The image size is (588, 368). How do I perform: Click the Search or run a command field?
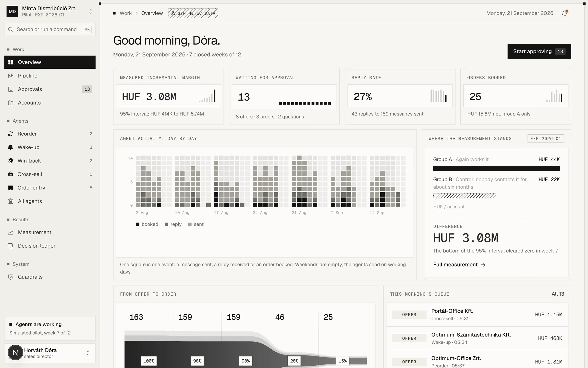50,29
